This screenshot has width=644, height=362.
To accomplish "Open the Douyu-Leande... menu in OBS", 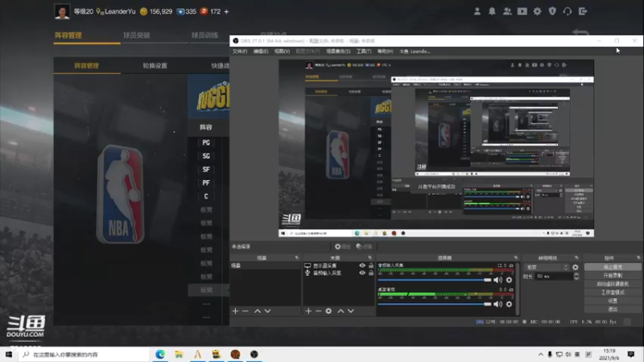I will (x=415, y=51).
